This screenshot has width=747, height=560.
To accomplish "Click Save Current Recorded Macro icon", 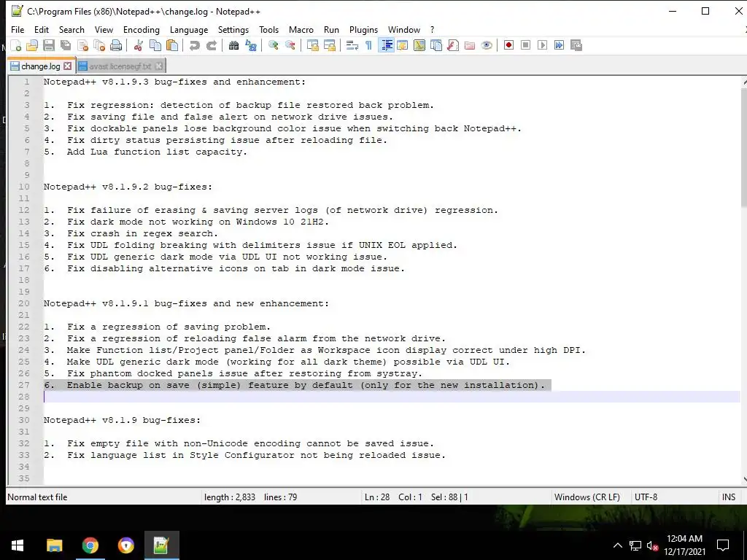I will 576,45.
